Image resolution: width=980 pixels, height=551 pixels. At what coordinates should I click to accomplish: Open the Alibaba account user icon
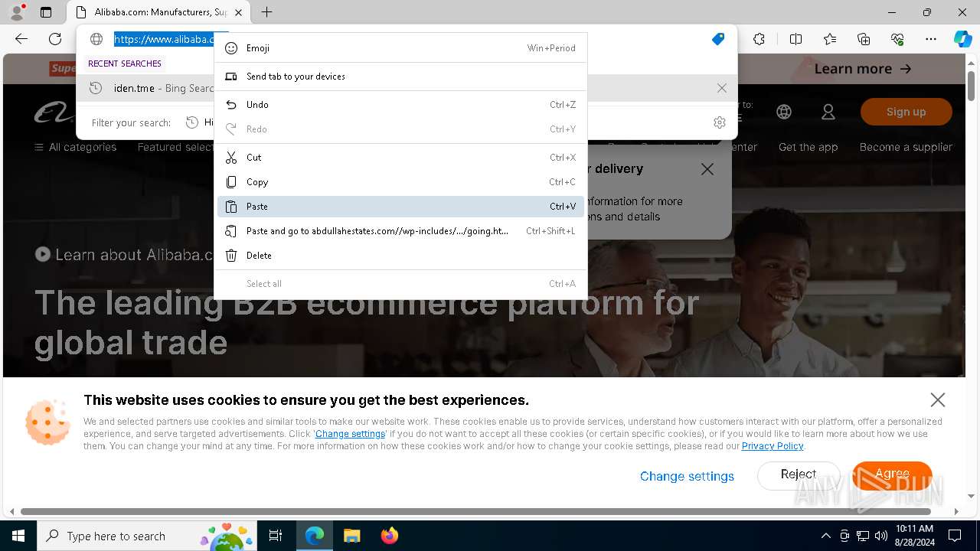[x=828, y=112]
